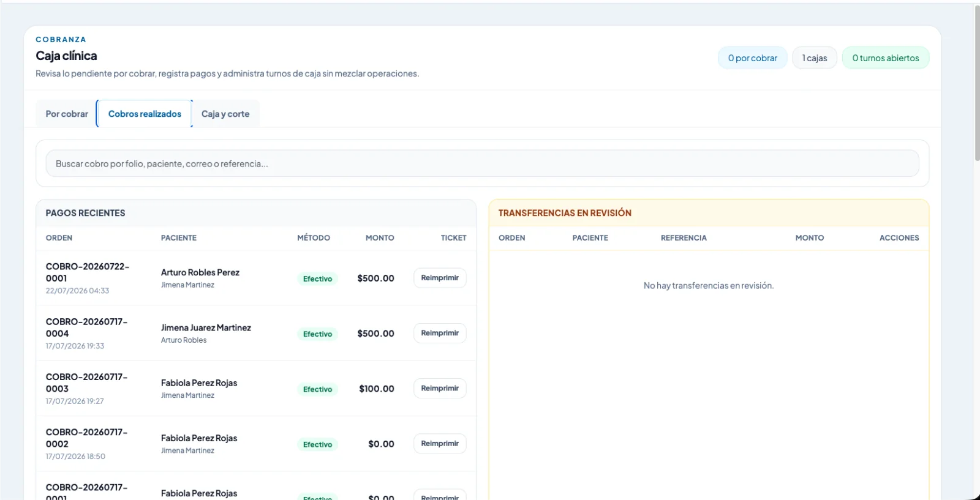Screen dimensions: 980x500
Task: Click the $500.00 amount for Jimena Juarez Martinez
Action: tap(375, 333)
